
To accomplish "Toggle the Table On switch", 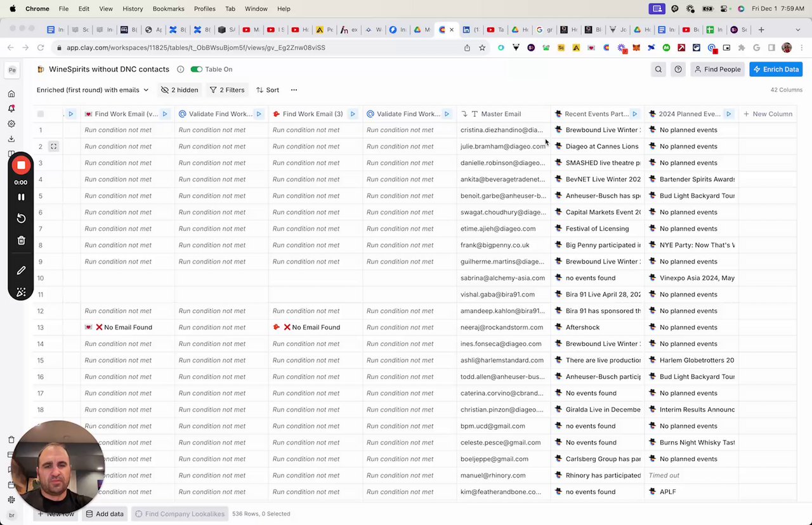I will tap(197, 69).
